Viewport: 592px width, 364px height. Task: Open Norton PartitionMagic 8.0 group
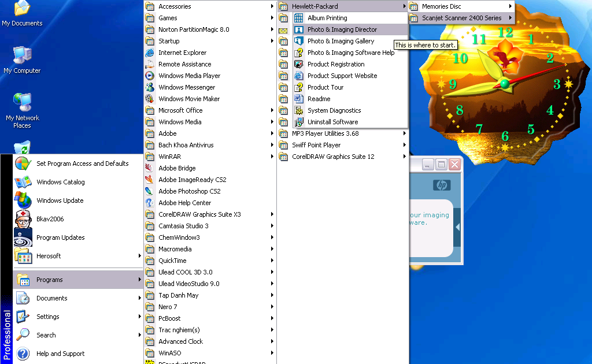pyautogui.click(x=210, y=29)
